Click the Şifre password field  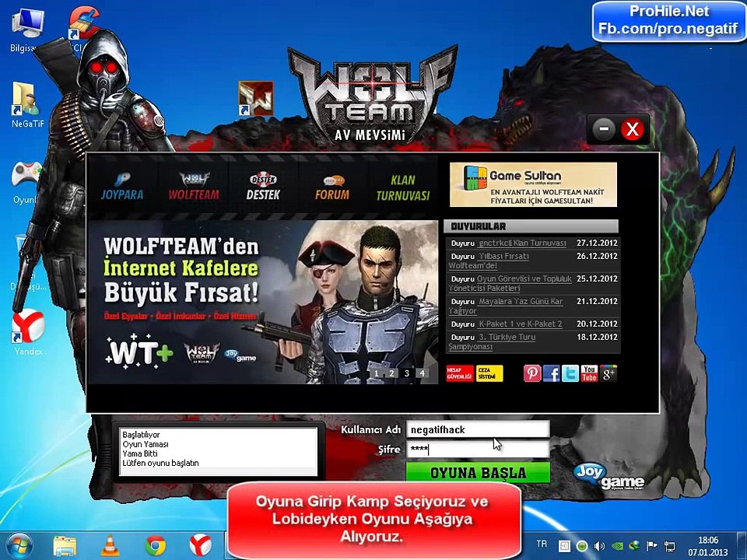pos(478,450)
